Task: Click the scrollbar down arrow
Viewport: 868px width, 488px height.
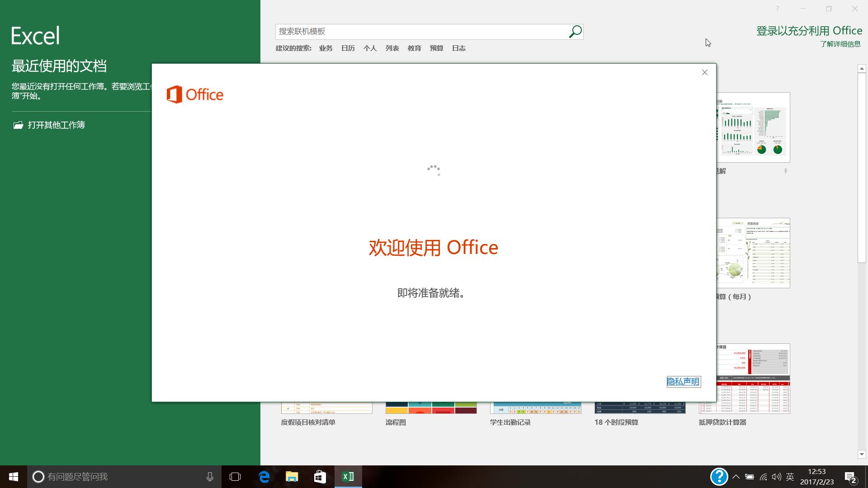Action: tap(863, 455)
